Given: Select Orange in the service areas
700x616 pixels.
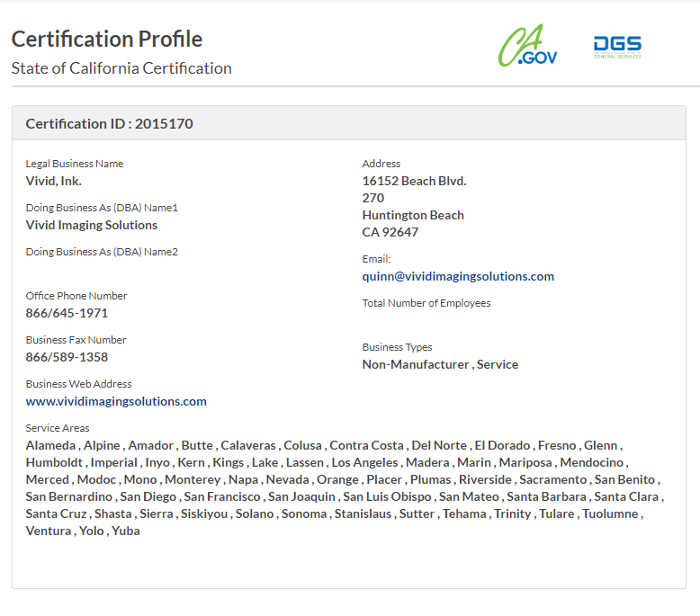Looking at the screenshot, I should (x=337, y=480).
